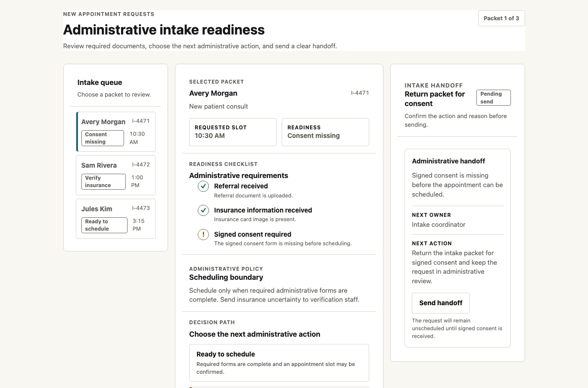This screenshot has width=588, height=388.
Task: Click the 'Administrative requirements' heading
Action: click(x=239, y=175)
